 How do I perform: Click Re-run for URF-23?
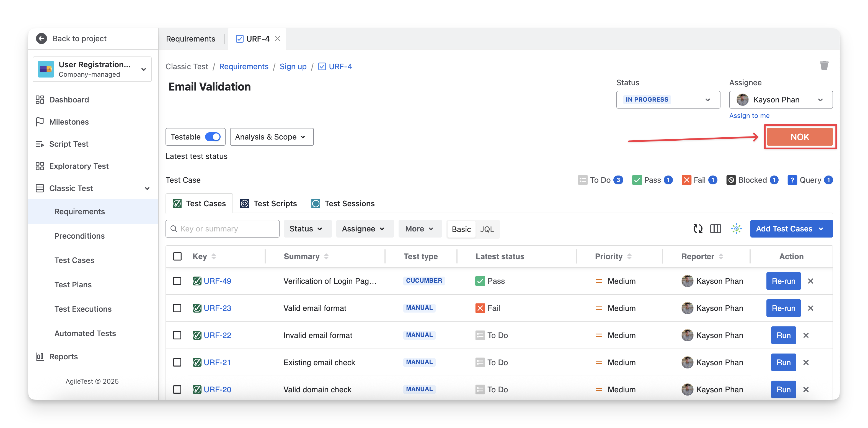[x=783, y=308]
